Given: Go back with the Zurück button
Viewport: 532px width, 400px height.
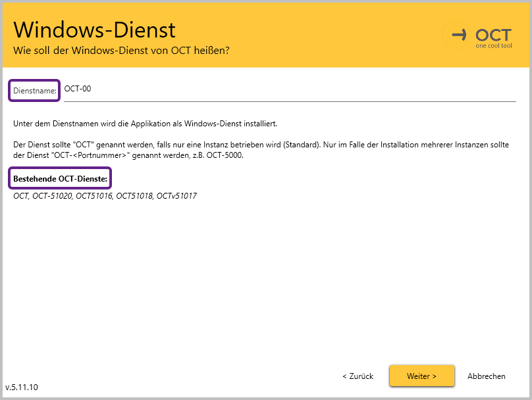Looking at the screenshot, I should coord(358,376).
